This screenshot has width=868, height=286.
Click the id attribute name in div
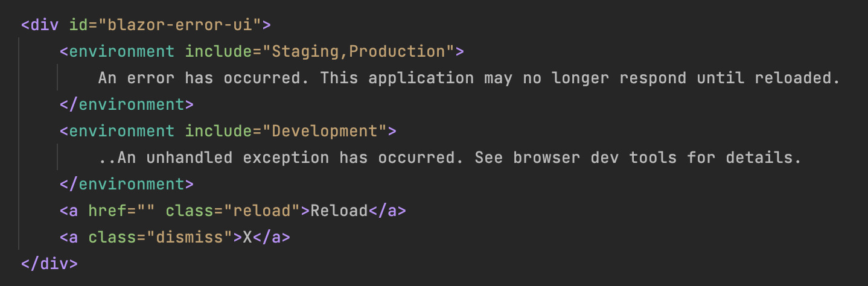tap(79, 25)
